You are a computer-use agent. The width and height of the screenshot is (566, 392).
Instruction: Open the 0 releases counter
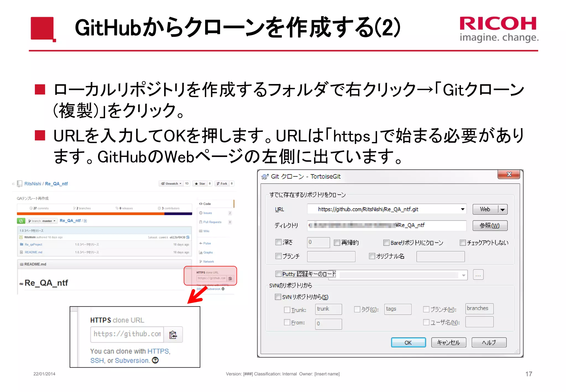click(124, 208)
